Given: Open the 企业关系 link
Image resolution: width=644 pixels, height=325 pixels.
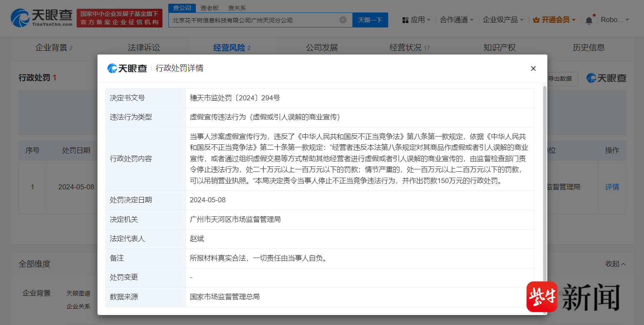Looking at the screenshot, I should 78,306.
